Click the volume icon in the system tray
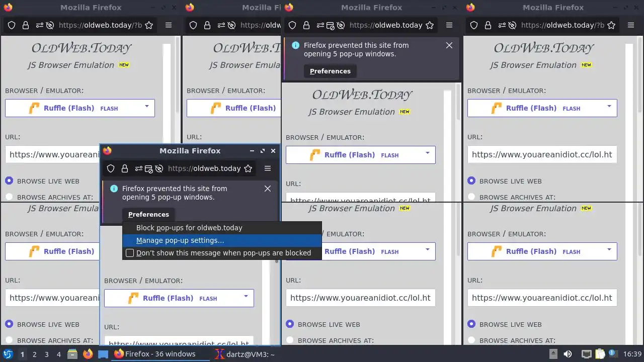Image resolution: width=644 pixels, height=362 pixels. coord(568,354)
